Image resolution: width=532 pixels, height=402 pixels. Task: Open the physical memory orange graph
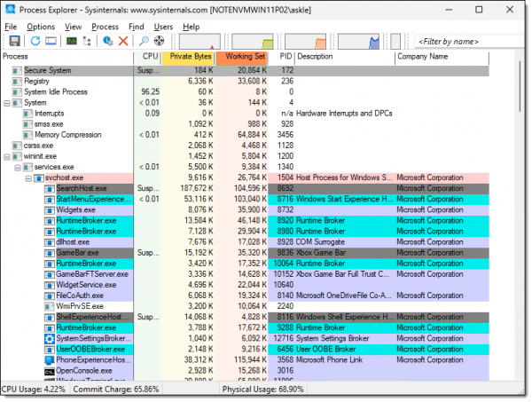tap(305, 42)
